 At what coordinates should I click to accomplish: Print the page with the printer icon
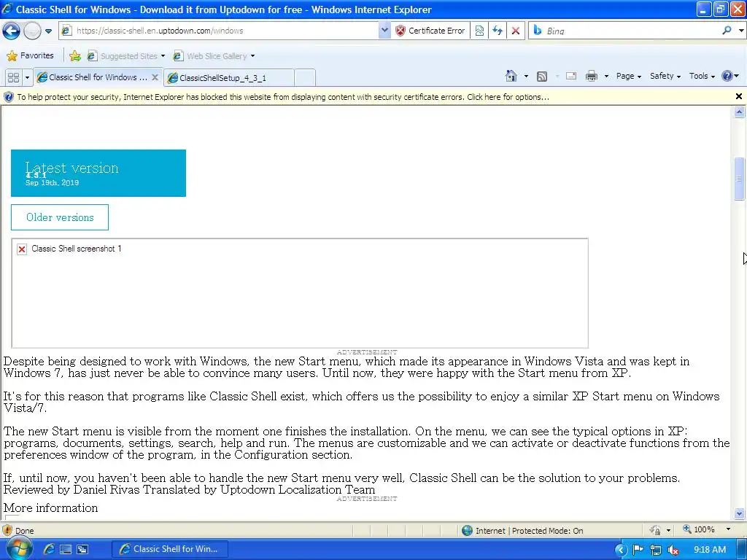pos(591,76)
